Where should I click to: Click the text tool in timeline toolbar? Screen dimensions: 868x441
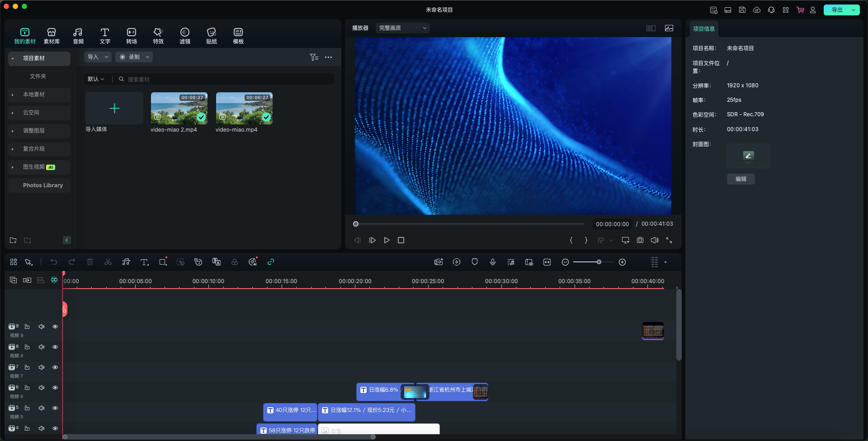point(145,262)
